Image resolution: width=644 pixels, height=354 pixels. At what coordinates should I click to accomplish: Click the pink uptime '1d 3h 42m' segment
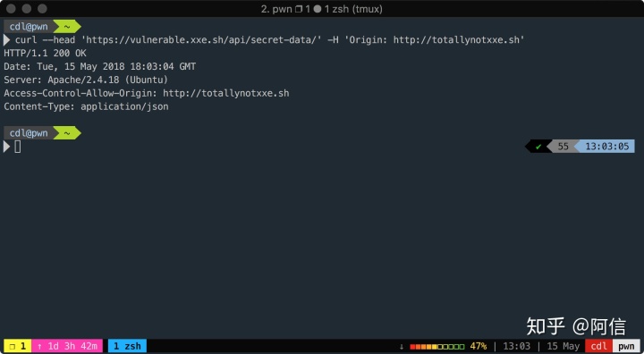point(67,346)
